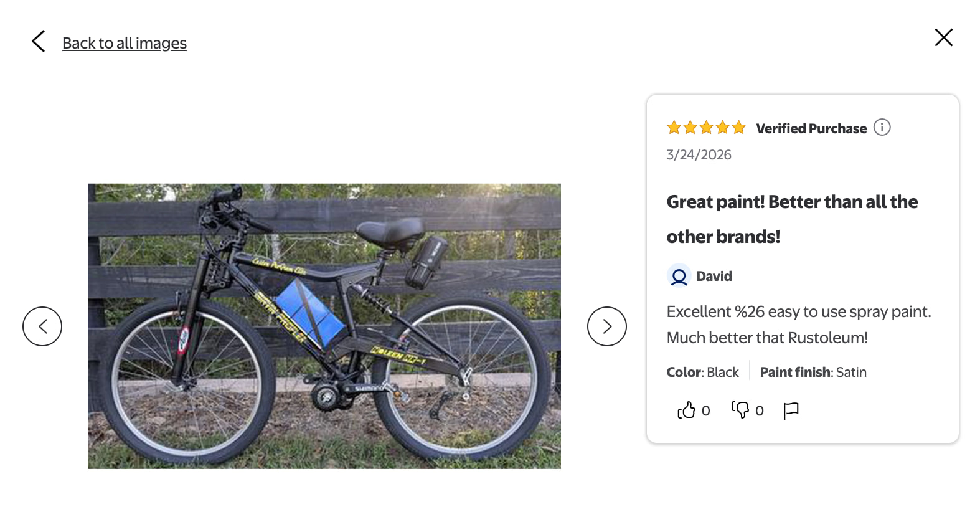Image resolution: width=980 pixels, height=522 pixels.
Task: Show the previous review image
Action: point(42,326)
